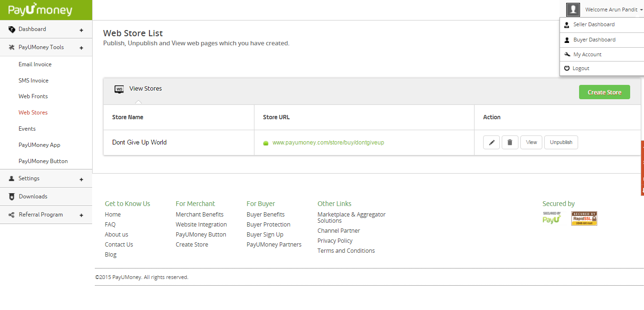Expand PayUMoney Tools plus toggle

pos(81,48)
